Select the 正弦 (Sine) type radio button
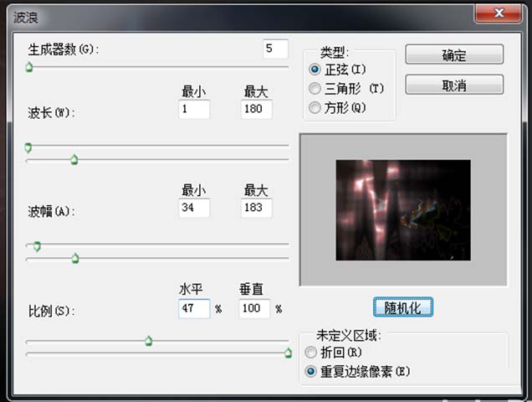Image resolution: width=532 pixels, height=402 pixels. (x=315, y=70)
